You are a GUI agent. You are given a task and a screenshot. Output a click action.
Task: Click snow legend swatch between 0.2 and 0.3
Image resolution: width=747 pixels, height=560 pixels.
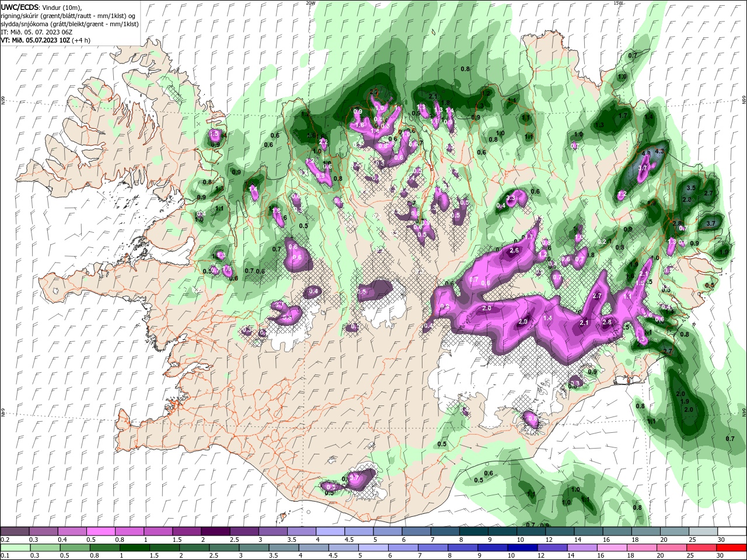(x=15, y=531)
